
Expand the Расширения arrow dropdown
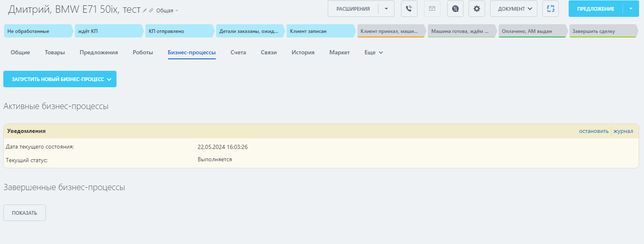click(386, 9)
